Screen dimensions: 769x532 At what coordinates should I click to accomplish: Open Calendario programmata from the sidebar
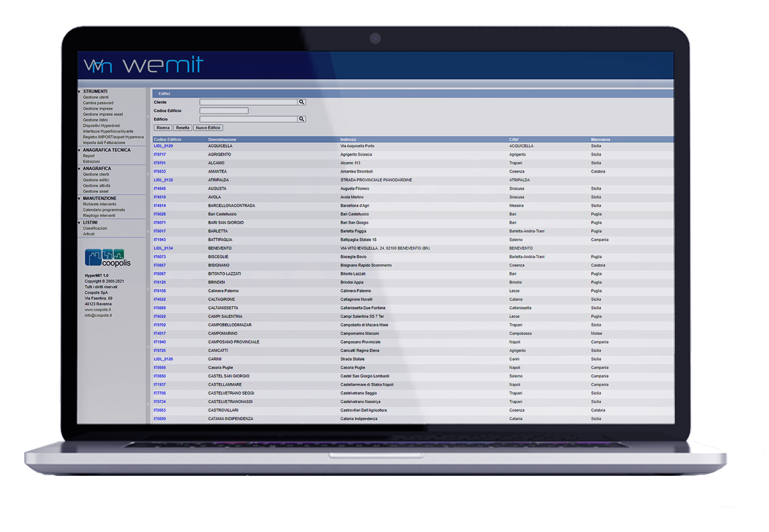(x=104, y=210)
